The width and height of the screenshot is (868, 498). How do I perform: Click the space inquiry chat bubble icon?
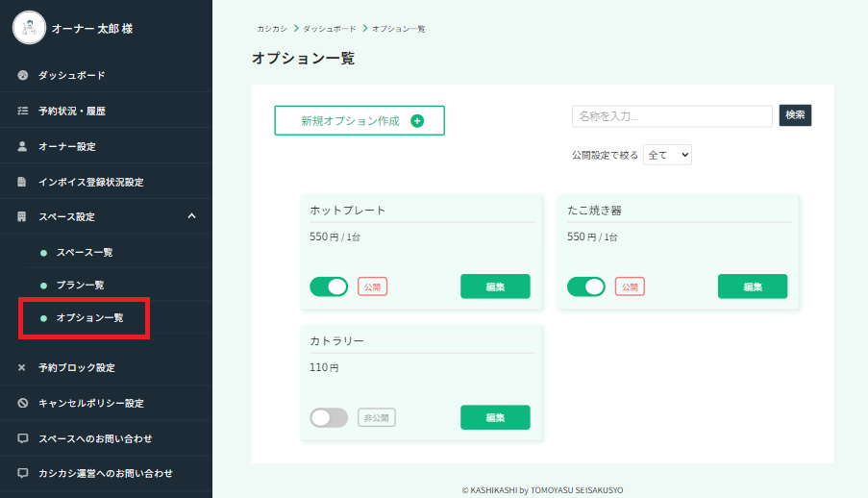click(x=23, y=438)
